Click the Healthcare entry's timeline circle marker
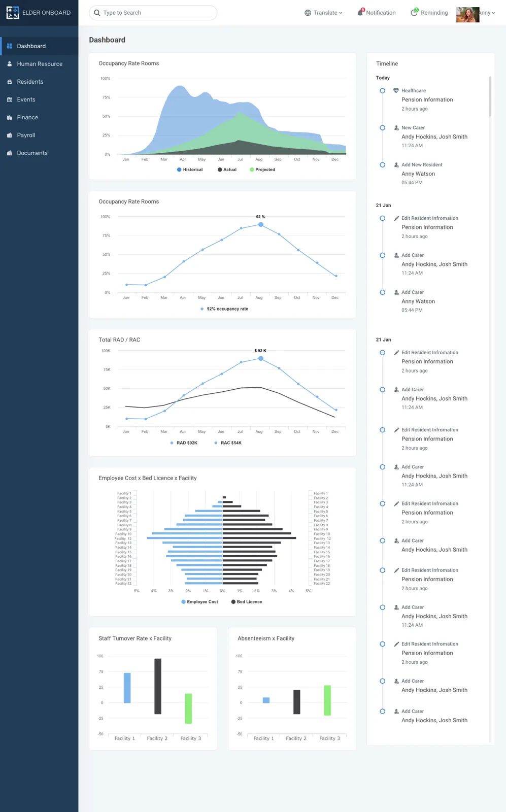506x812 pixels. (383, 91)
